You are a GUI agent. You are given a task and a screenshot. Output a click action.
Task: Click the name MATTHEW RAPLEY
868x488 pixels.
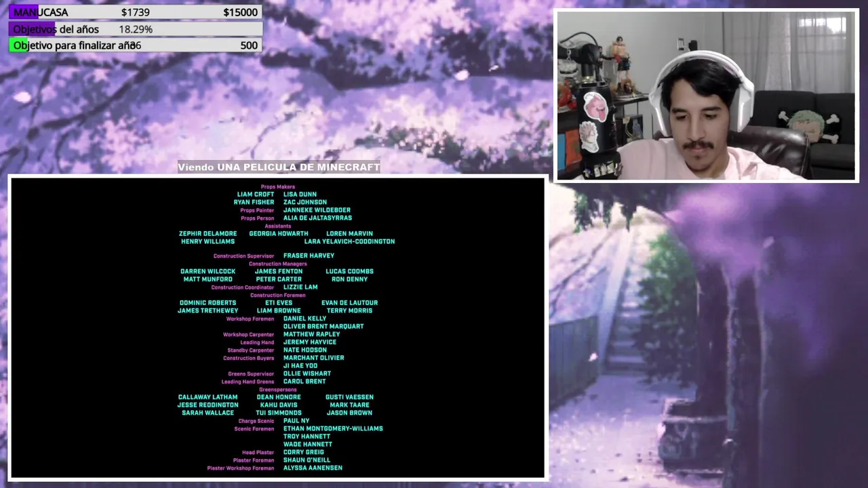coord(311,334)
